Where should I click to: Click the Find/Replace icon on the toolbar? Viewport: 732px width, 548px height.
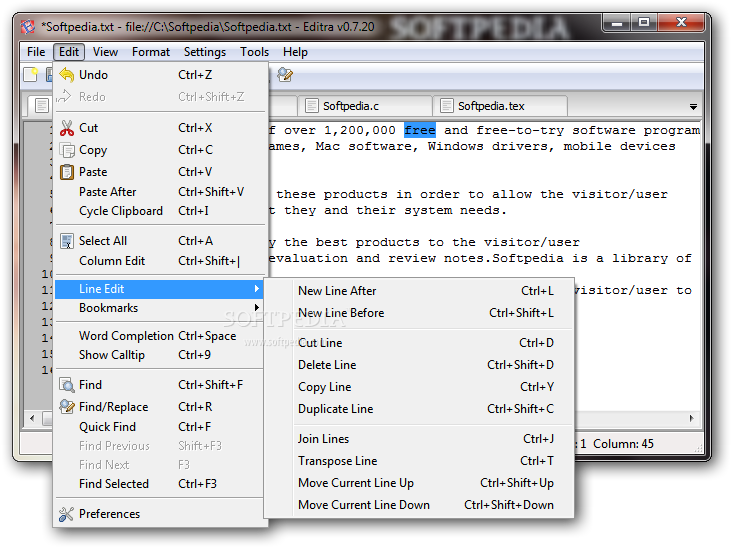[284, 75]
